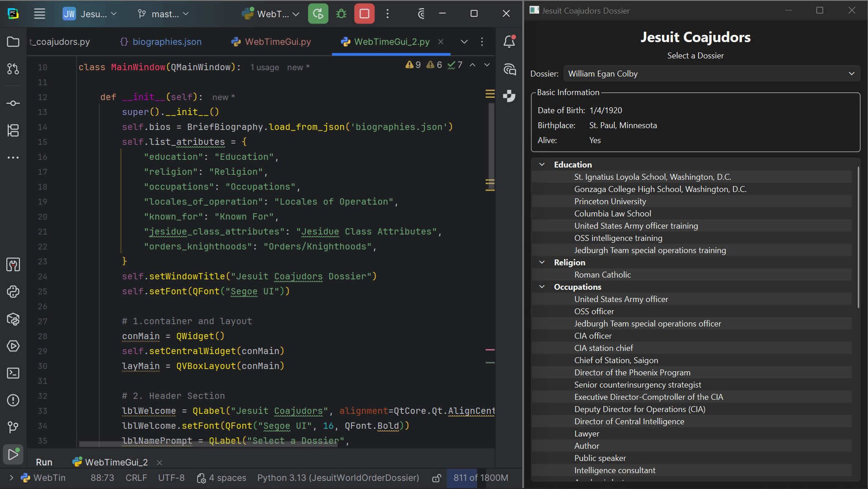Open the Notifications bell
The height and width of the screenshot is (489, 868).
(x=509, y=42)
